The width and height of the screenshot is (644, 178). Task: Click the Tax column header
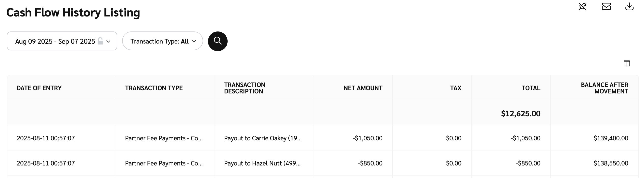pos(455,88)
